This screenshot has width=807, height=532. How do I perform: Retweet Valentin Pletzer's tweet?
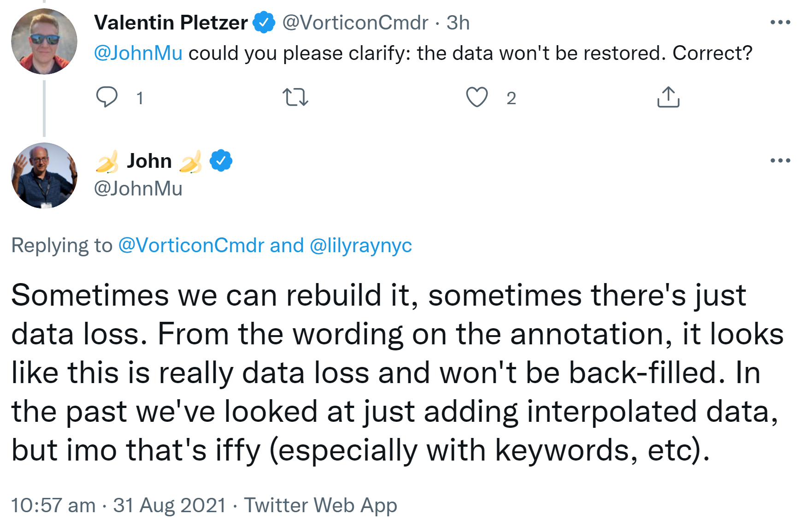[295, 97]
